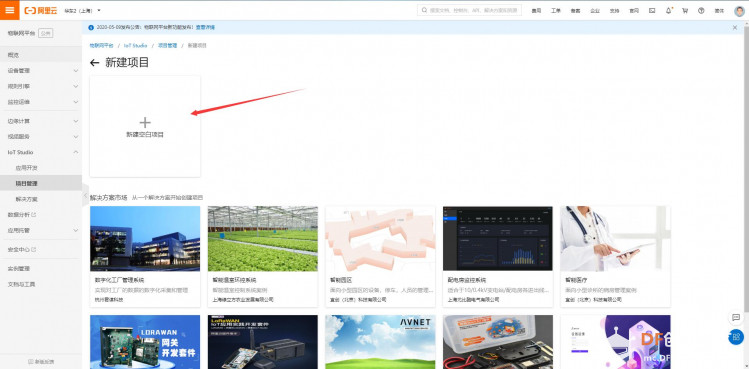Open 工单 in the top navigation

click(556, 11)
